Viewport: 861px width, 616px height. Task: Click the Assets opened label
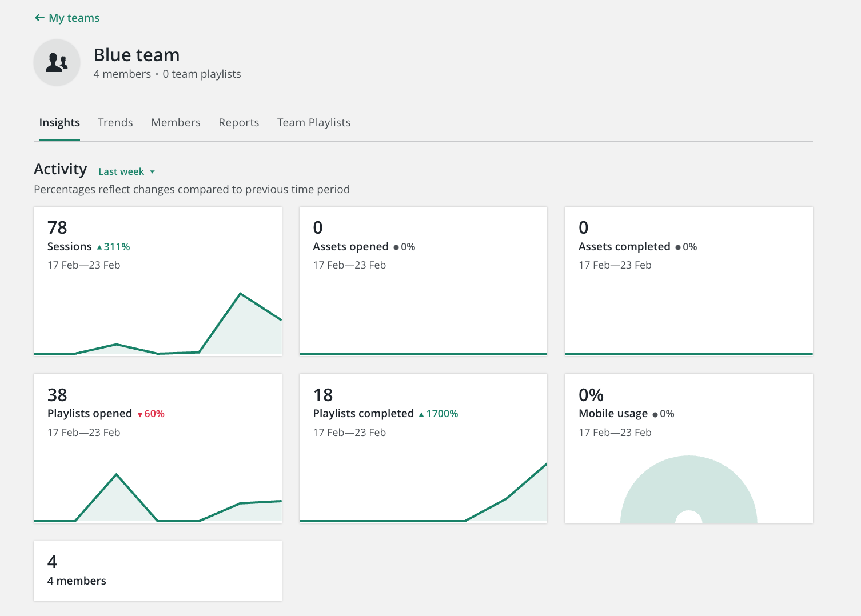click(x=350, y=247)
